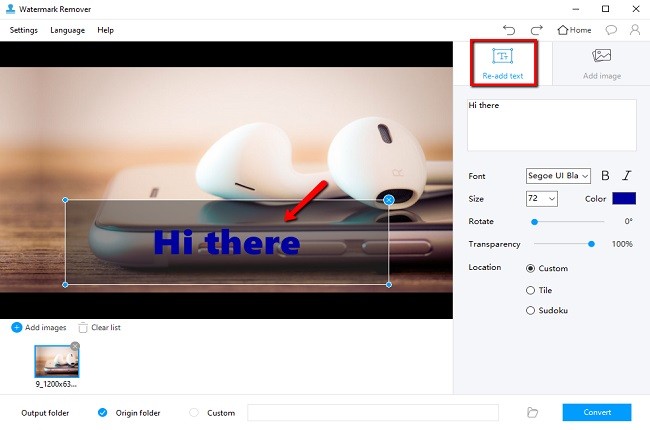Click the "Hi there" text on the canvas
Viewport: 650px width, 430px height.
tap(227, 242)
